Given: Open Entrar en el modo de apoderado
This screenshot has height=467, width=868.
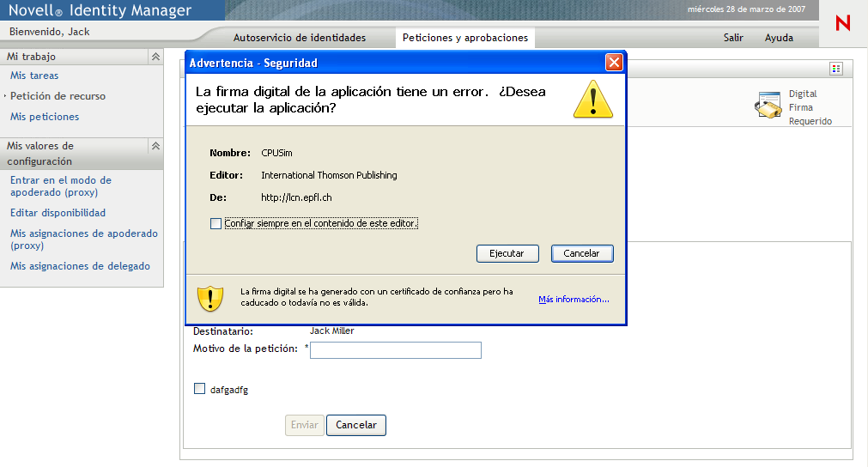Looking at the screenshot, I should click(x=61, y=186).
